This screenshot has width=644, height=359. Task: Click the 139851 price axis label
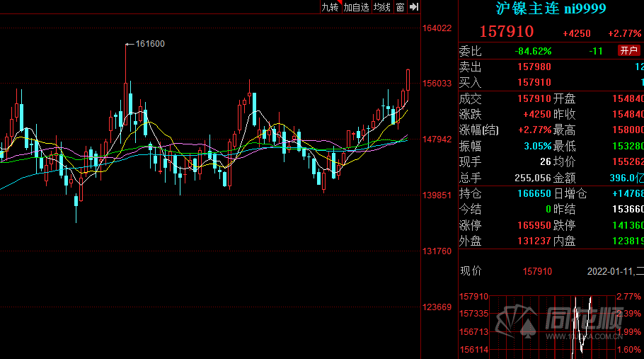[x=437, y=195]
